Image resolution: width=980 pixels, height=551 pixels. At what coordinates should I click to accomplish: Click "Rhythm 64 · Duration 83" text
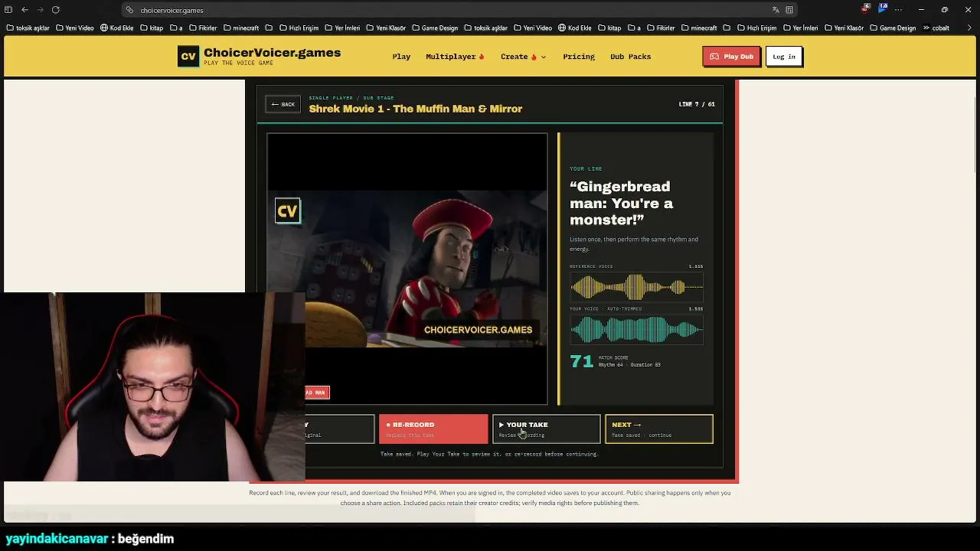629,365
